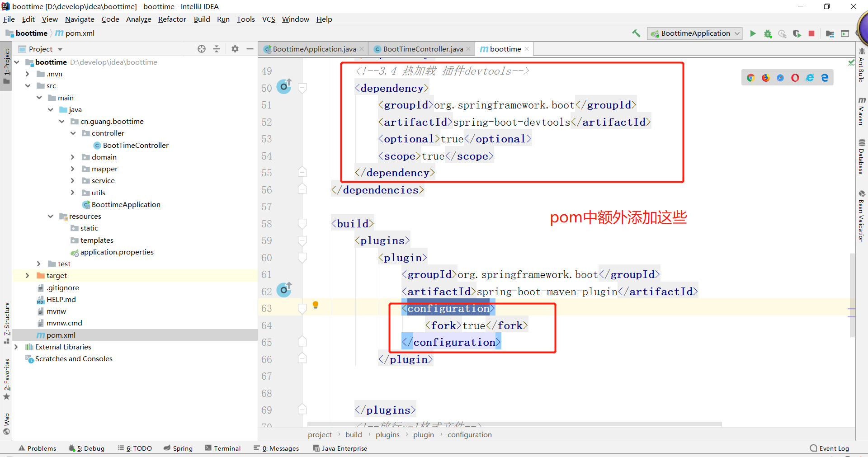Expand External Libraries node

click(x=16, y=347)
